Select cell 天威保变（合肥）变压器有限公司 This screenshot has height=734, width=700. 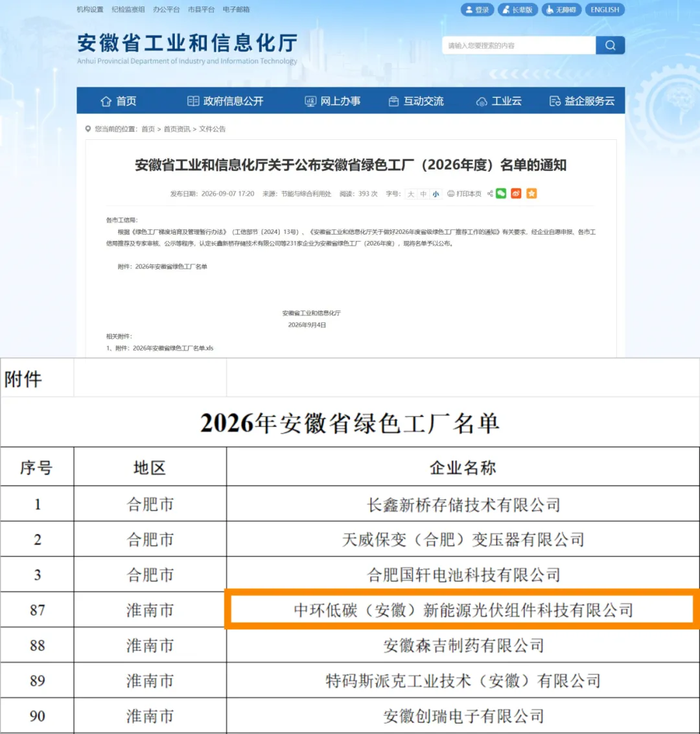click(463, 539)
